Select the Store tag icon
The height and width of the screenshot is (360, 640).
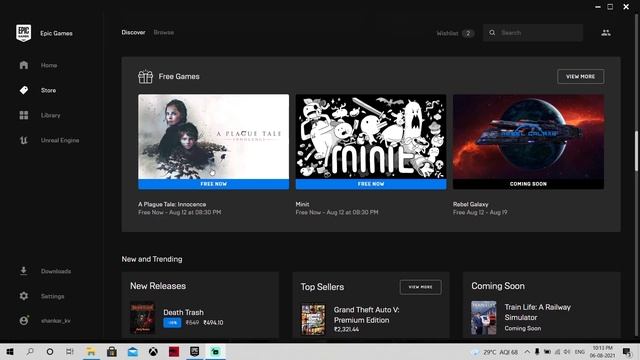tap(24, 90)
